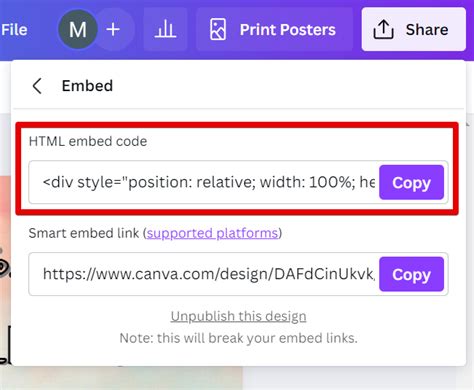The width and height of the screenshot is (474, 390).
Task: Select the canva.com smart embed URL field
Action: click(204, 274)
